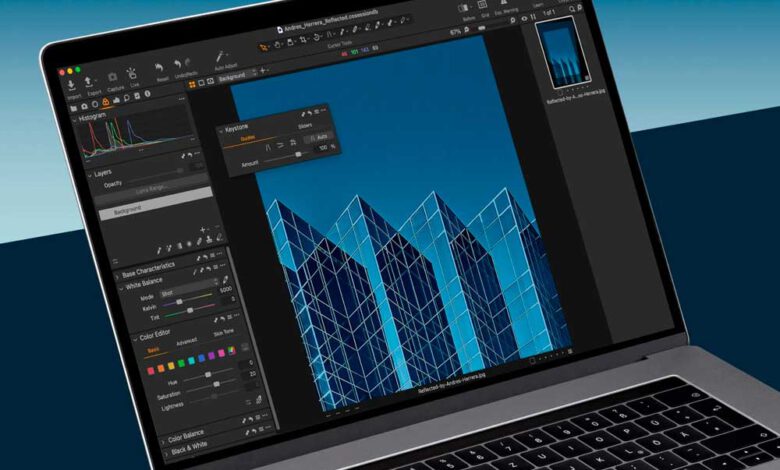
Task: Click the horizontal keystone icon
Action: (281, 145)
